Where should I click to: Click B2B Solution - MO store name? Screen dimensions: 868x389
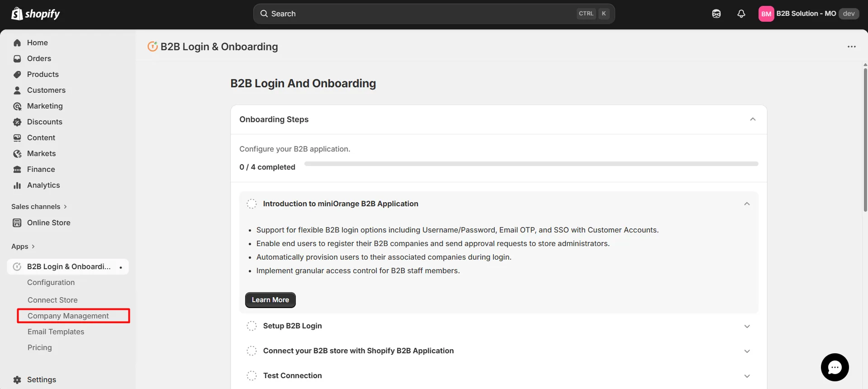tap(806, 14)
